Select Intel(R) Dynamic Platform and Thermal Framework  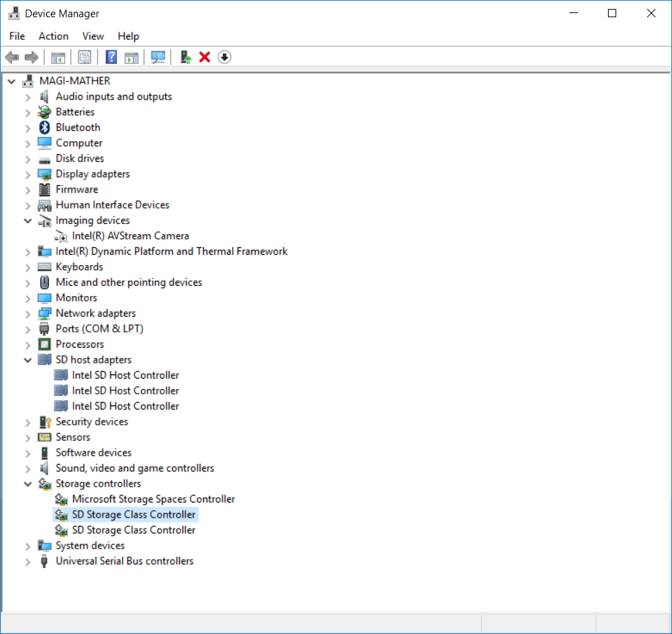[171, 251]
